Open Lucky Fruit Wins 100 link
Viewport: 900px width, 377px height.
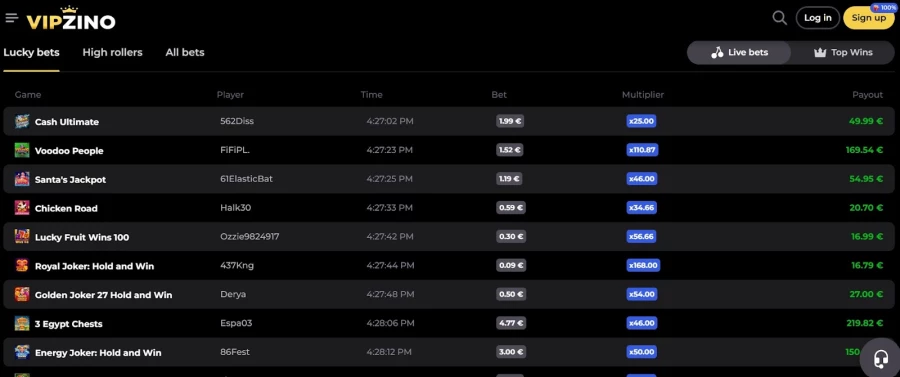coord(82,237)
